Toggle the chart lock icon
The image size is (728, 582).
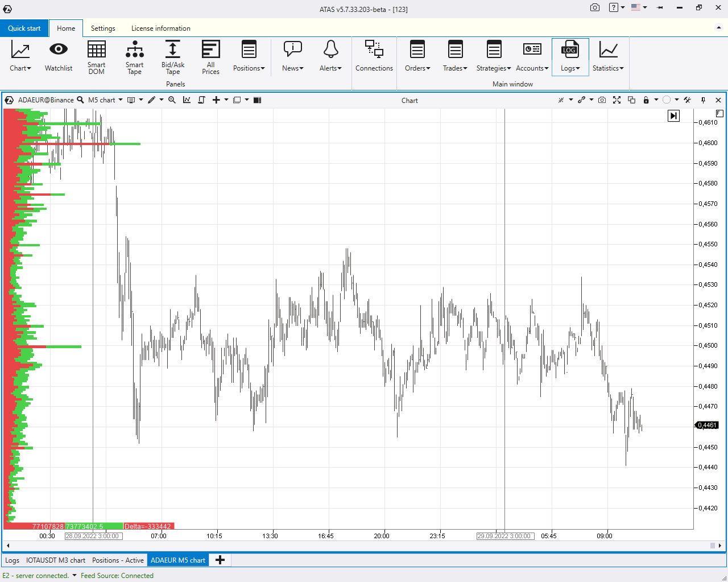coord(646,100)
